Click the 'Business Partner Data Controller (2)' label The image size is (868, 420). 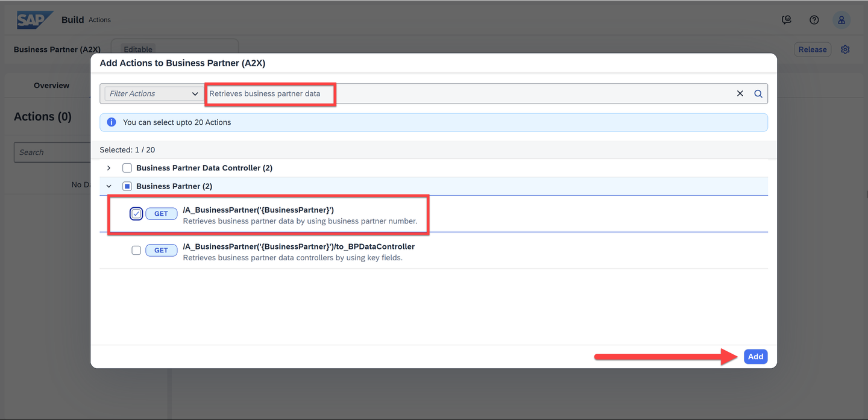click(x=204, y=168)
